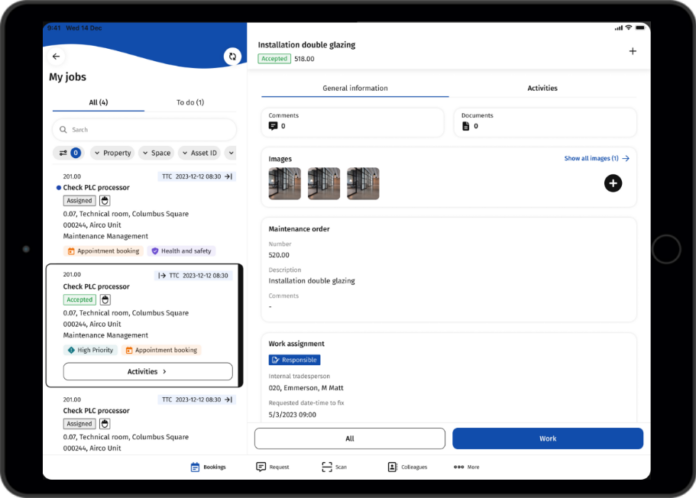Open the More menu in the bottom bar

click(x=466, y=467)
